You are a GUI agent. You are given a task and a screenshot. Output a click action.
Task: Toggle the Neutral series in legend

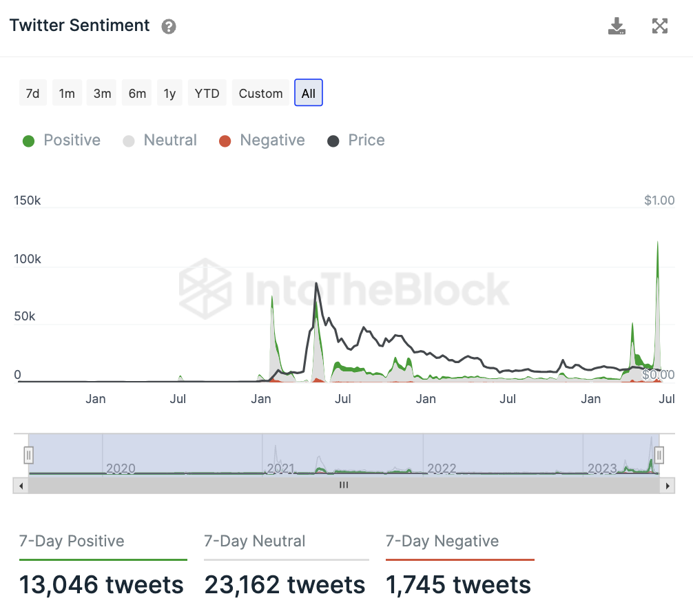(x=160, y=141)
